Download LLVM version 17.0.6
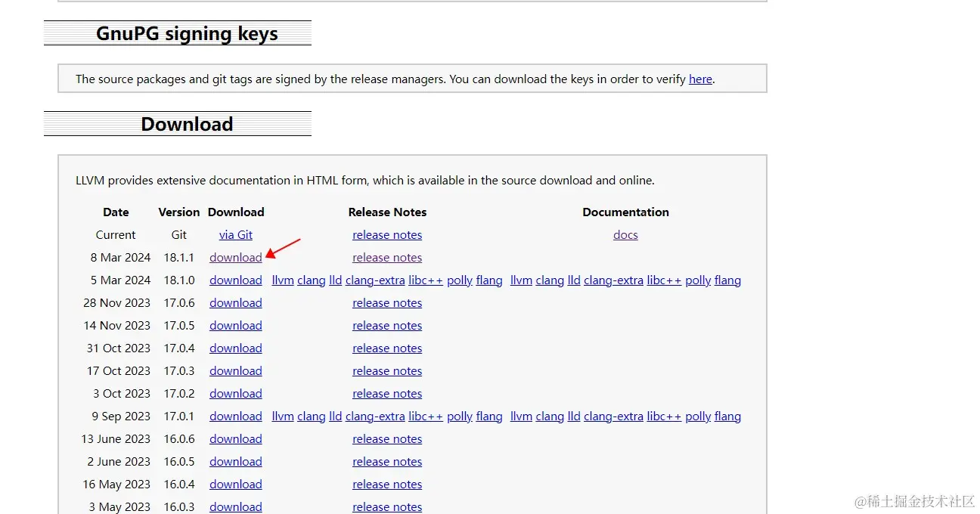The image size is (980, 514). (x=236, y=303)
